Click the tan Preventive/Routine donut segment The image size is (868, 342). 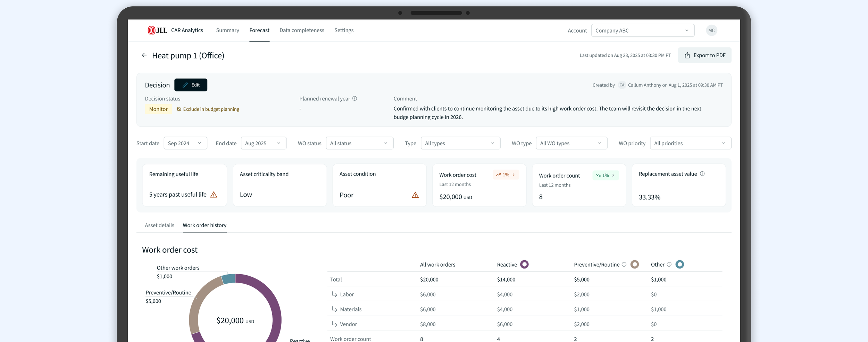tap(199, 302)
